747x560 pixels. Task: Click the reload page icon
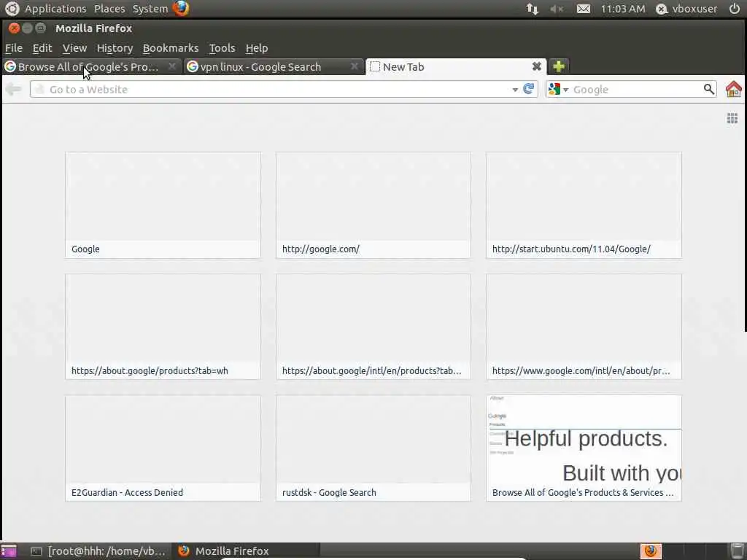528,89
